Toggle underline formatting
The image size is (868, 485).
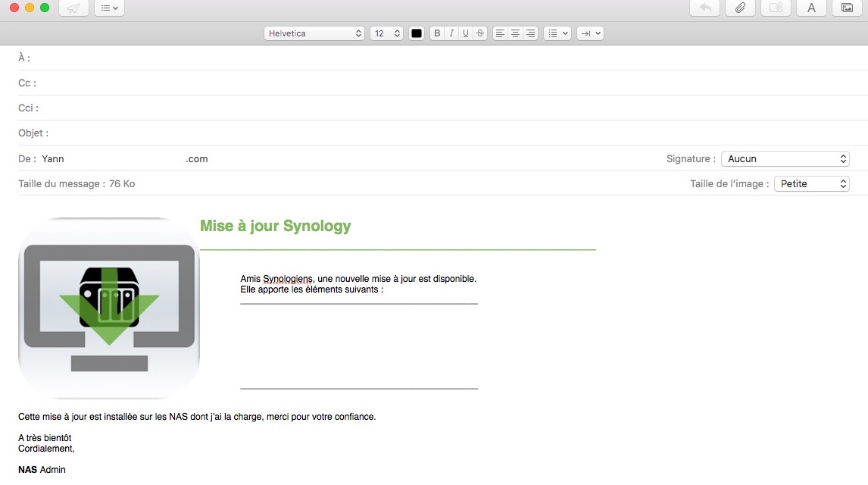[466, 33]
